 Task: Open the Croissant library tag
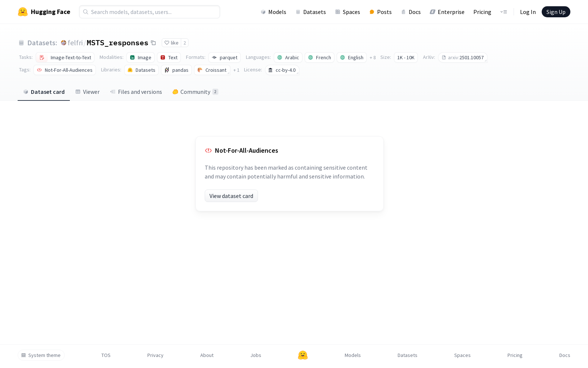(x=212, y=70)
